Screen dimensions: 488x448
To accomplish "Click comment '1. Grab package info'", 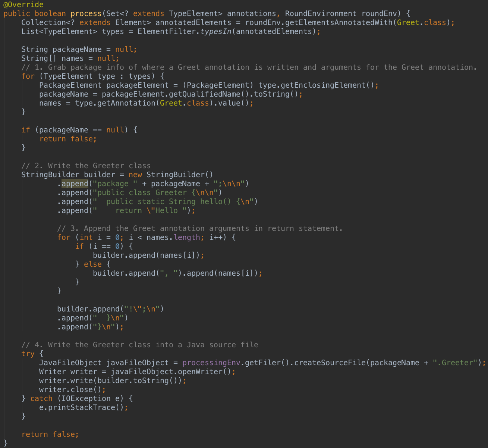I will click(249, 68).
